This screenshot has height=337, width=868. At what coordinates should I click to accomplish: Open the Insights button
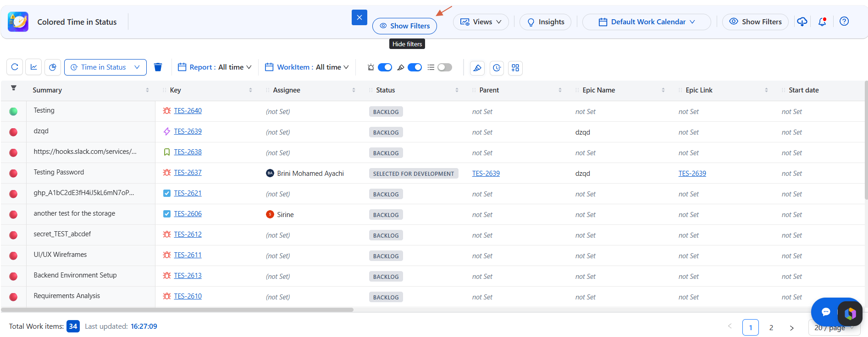point(545,22)
